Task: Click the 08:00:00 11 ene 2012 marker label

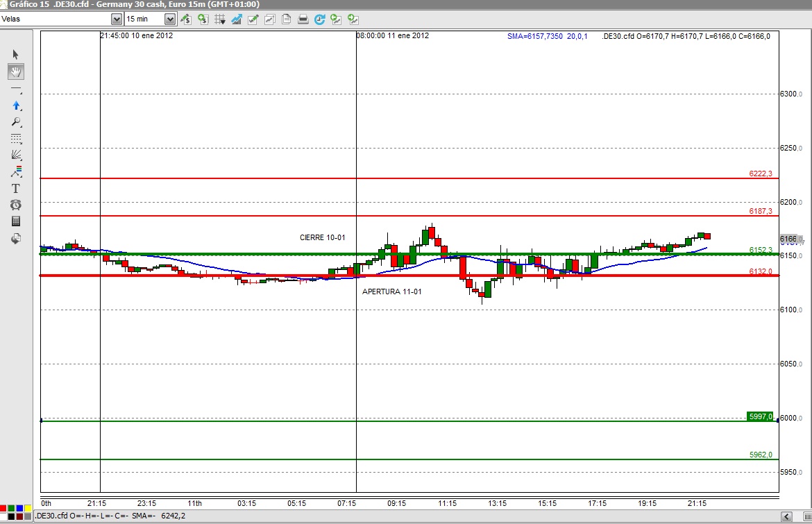Action: coord(393,35)
